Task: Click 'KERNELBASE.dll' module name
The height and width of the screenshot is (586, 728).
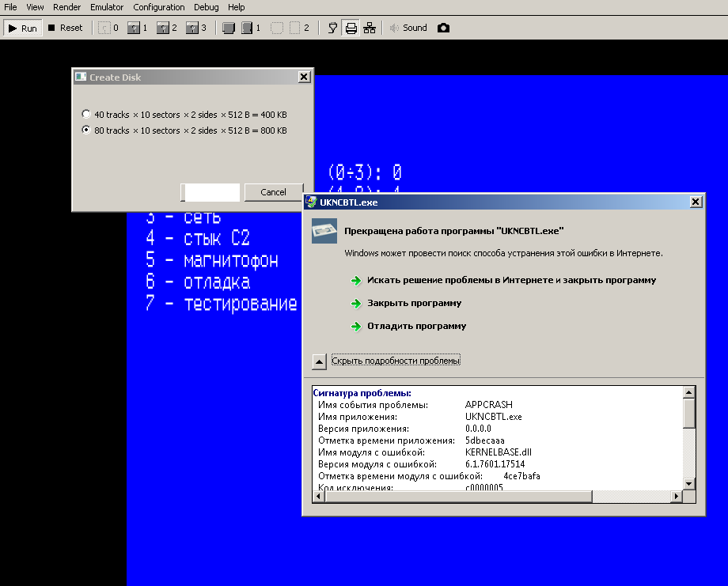Action: [499, 452]
